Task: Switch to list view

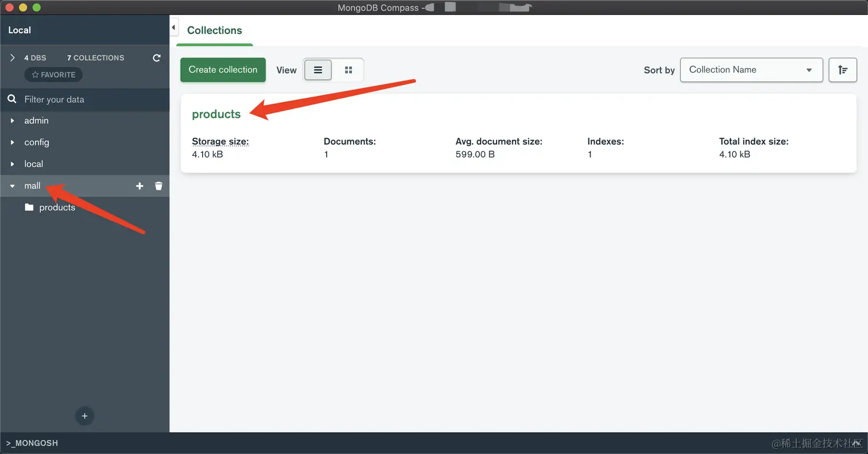Action: click(318, 70)
